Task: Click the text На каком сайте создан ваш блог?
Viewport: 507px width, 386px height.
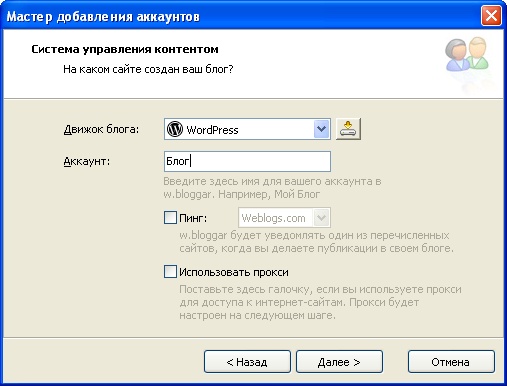Action: pos(148,69)
